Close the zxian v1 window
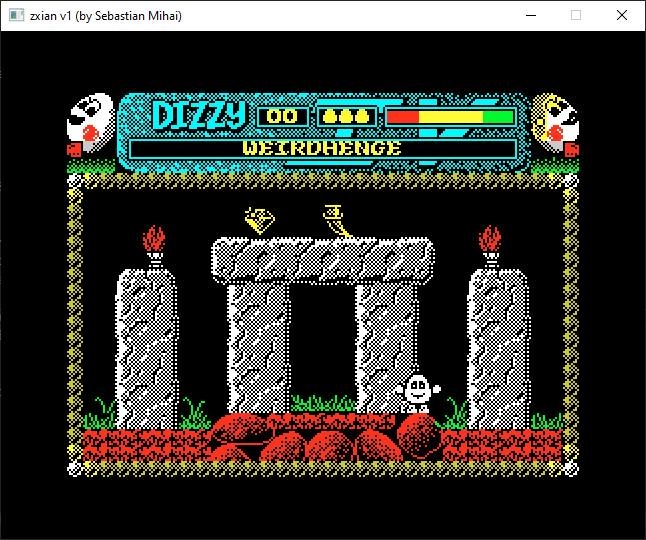Viewport: 646px width, 540px height. [x=622, y=16]
